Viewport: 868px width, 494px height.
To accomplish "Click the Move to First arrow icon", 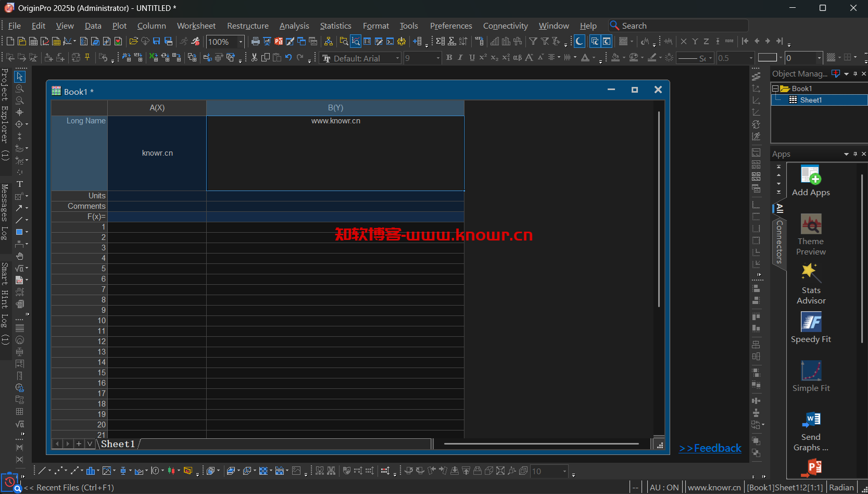I will 745,41.
